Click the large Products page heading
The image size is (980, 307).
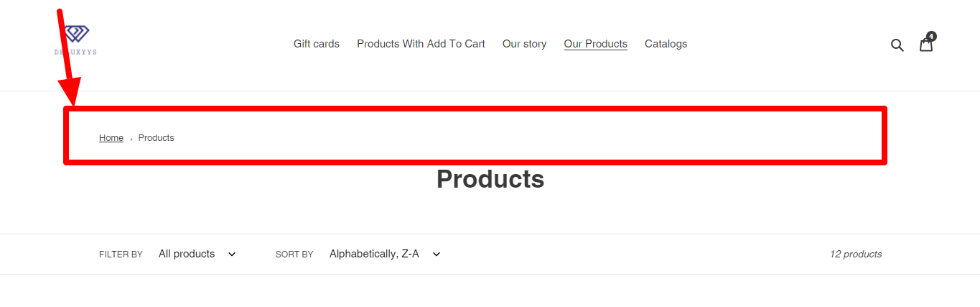pos(490,179)
